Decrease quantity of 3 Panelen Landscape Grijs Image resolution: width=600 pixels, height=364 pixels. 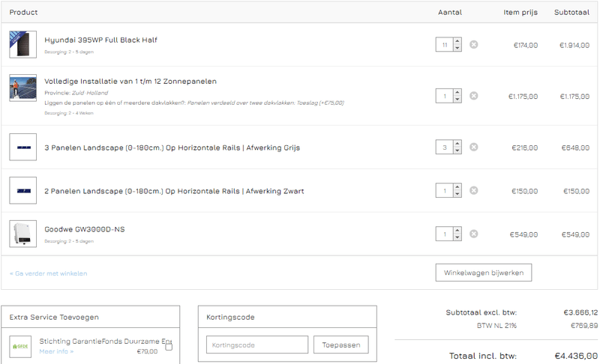pyautogui.click(x=457, y=151)
